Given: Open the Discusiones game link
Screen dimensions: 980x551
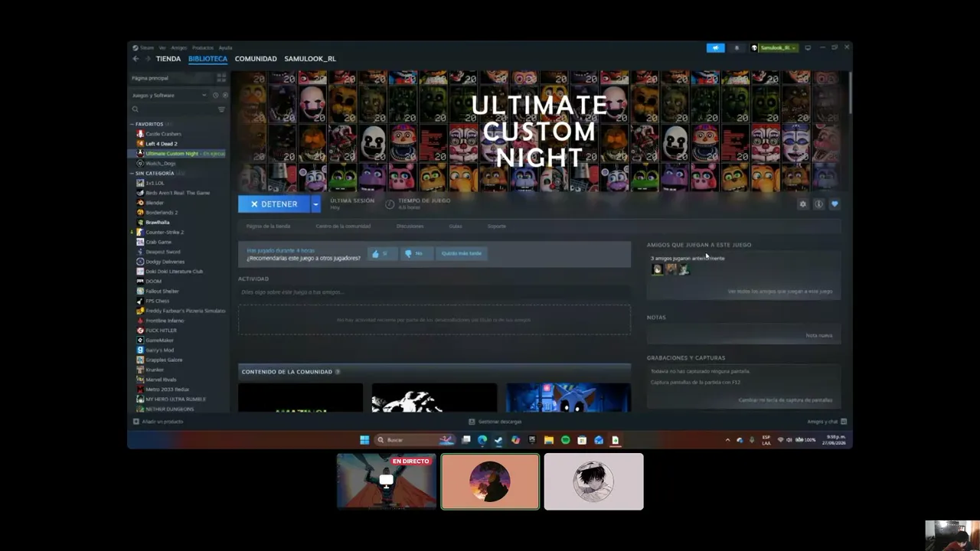Looking at the screenshot, I should 410,227.
